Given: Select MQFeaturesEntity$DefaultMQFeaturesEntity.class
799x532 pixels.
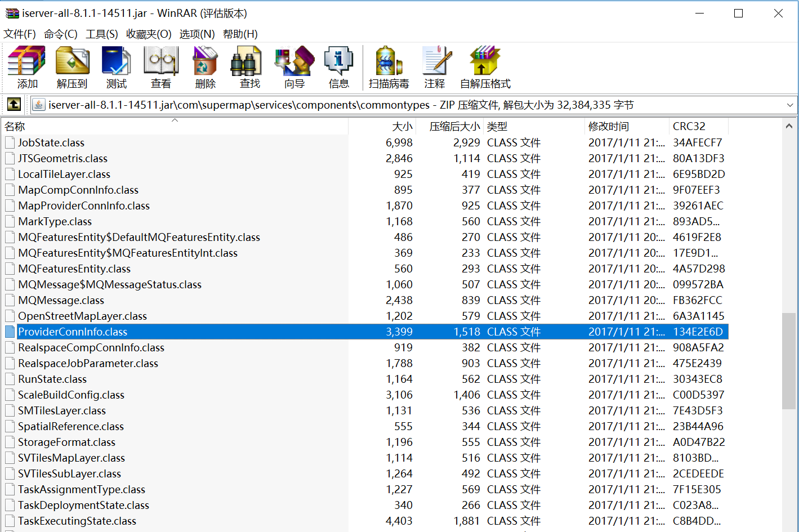Looking at the screenshot, I should pyautogui.click(x=139, y=237).
